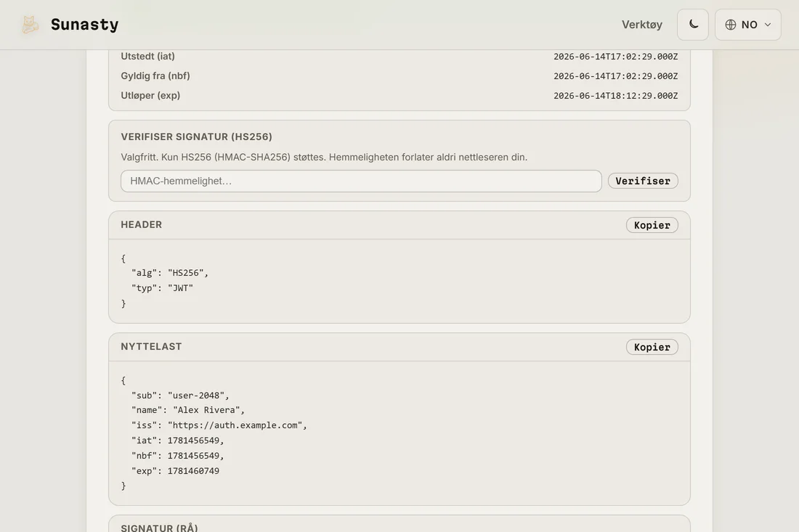Click the SIGNATUR (RÅ) section heading
This screenshot has height=532, width=799.
click(160, 528)
